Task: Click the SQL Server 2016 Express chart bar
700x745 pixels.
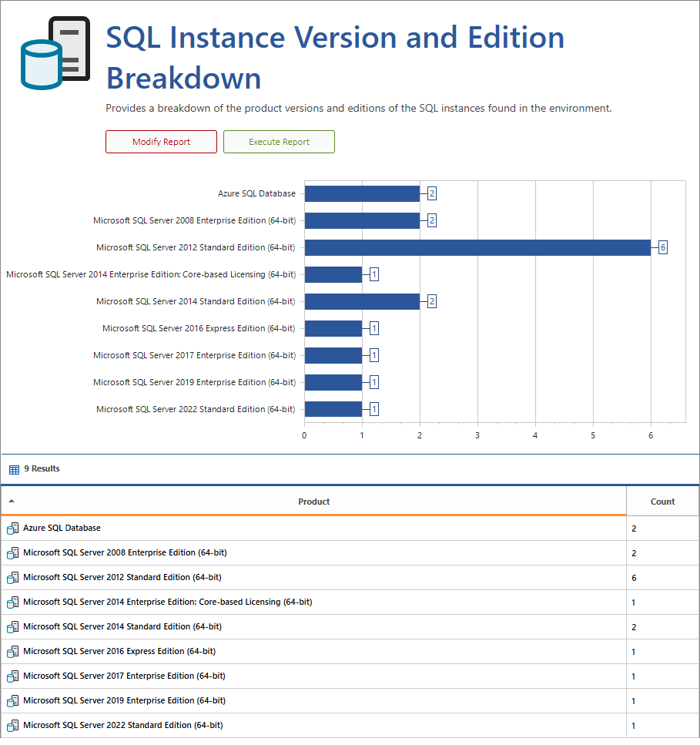Action: 333,328
